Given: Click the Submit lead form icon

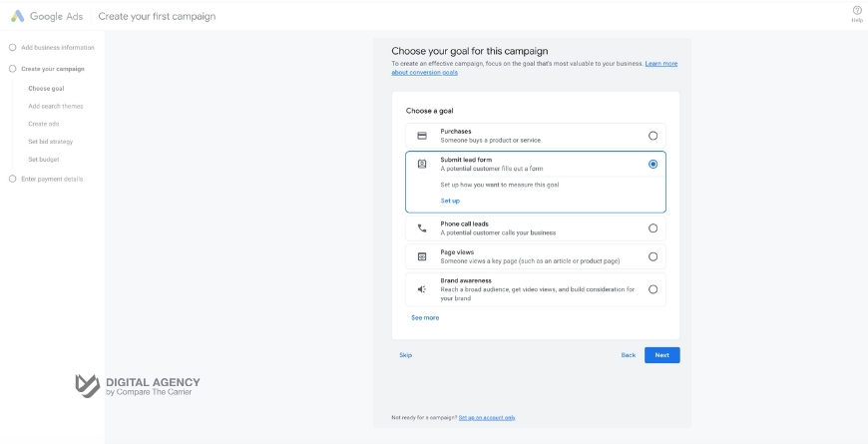Looking at the screenshot, I should coord(422,164).
